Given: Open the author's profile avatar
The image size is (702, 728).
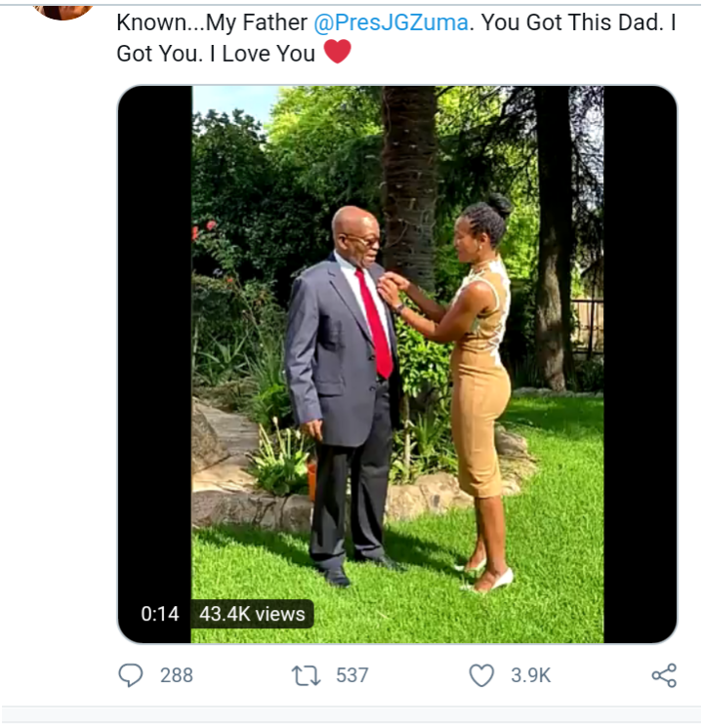Looking at the screenshot, I should [63, 10].
